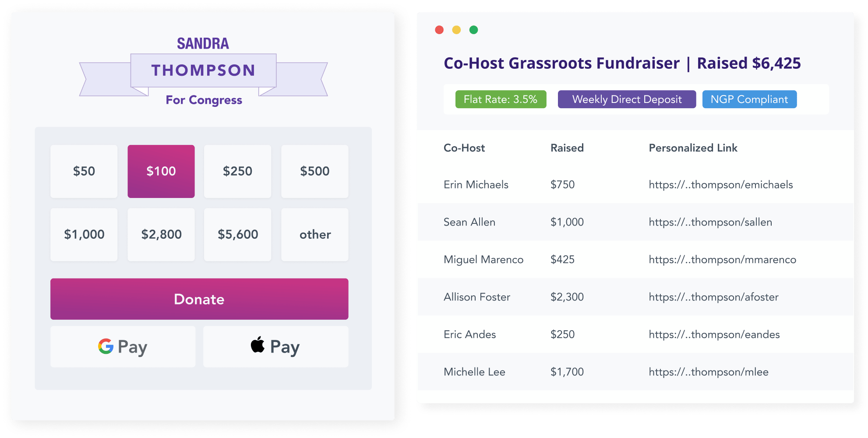Screen dimensions: 868x438
Task: Pick the $500 donation amount
Action: click(314, 171)
